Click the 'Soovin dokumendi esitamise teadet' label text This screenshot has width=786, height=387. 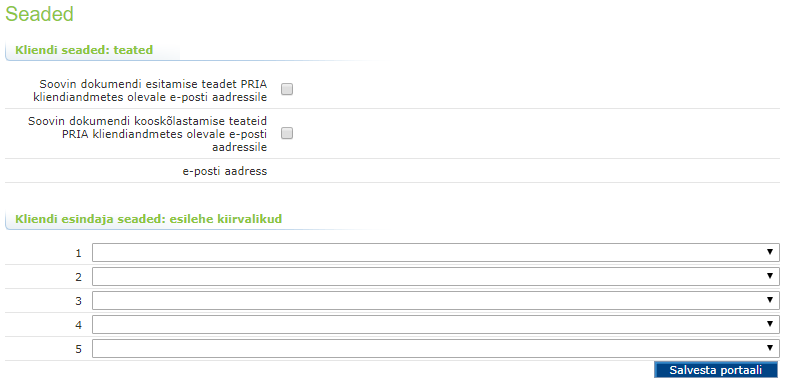(x=150, y=91)
